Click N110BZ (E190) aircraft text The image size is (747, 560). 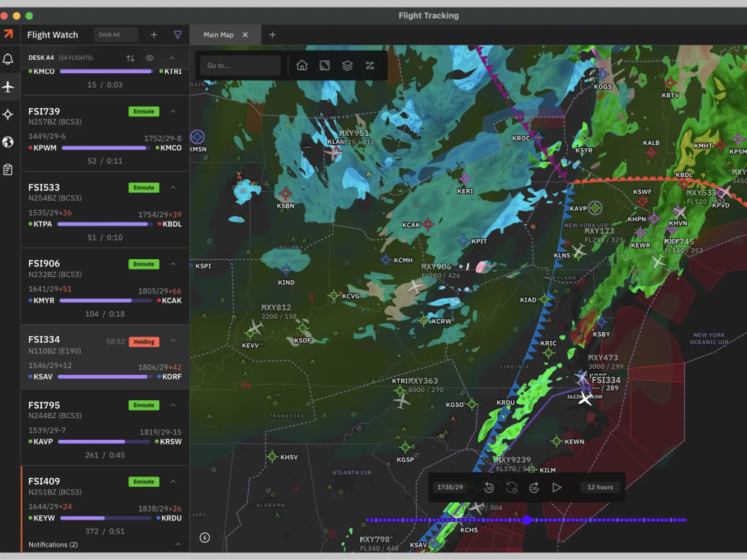point(55,351)
